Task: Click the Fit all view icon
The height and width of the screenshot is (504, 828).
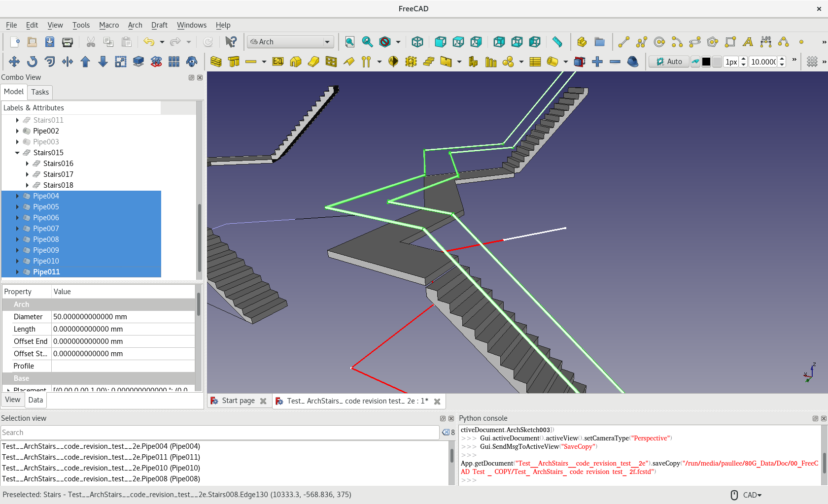Action: tap(349, 42)
